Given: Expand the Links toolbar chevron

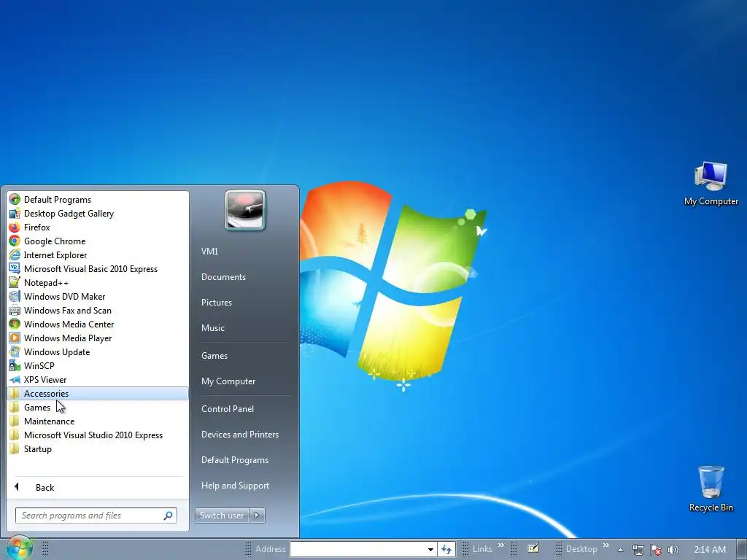Looking at the screenshot, I should tap(500, 545).
